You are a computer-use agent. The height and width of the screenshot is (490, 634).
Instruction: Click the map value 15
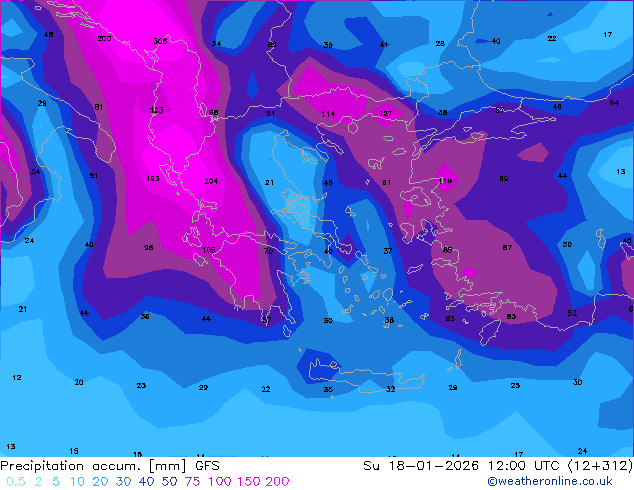coord(74,451)
